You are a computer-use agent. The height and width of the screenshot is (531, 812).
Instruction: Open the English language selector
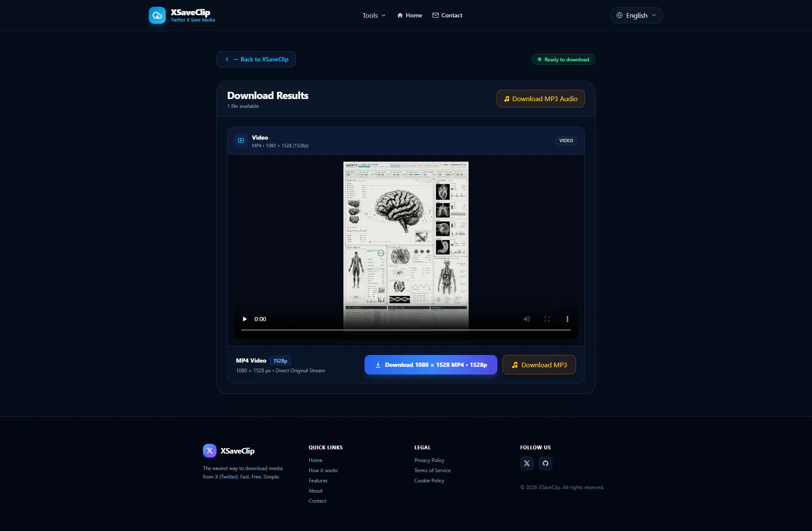(636, 15)
